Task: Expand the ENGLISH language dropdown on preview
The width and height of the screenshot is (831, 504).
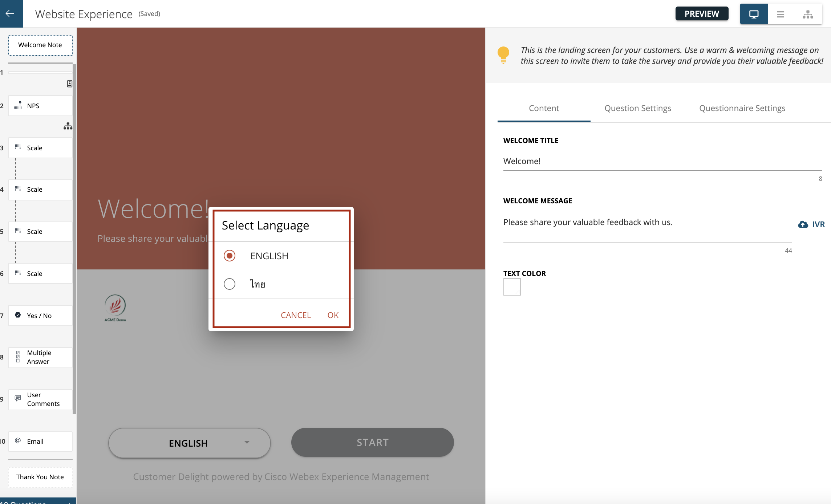Action: [x=189, y=442]
